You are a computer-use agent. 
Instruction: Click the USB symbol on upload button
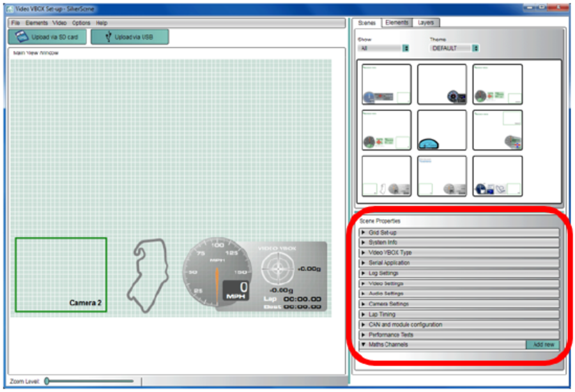point(107,37)
